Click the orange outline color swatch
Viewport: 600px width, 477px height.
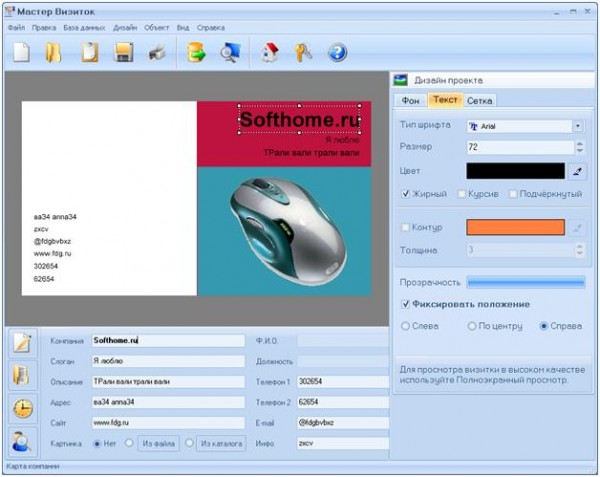point(515,227)
